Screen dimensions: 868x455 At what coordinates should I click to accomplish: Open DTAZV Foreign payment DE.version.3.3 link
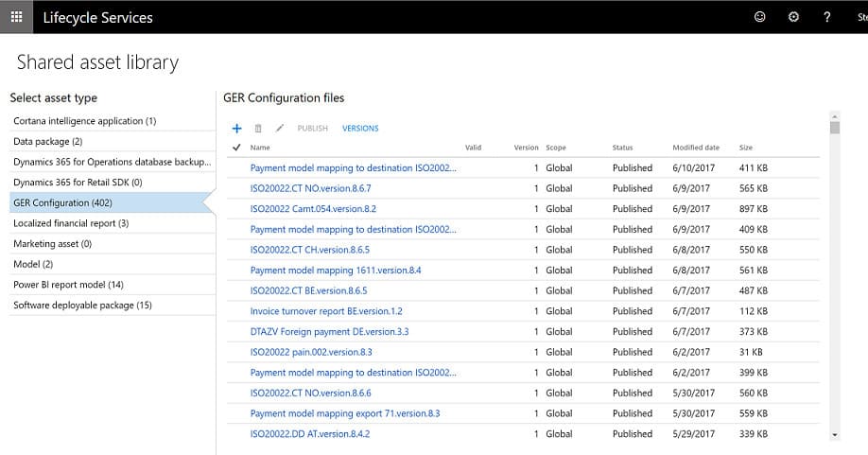click(329, 332)
